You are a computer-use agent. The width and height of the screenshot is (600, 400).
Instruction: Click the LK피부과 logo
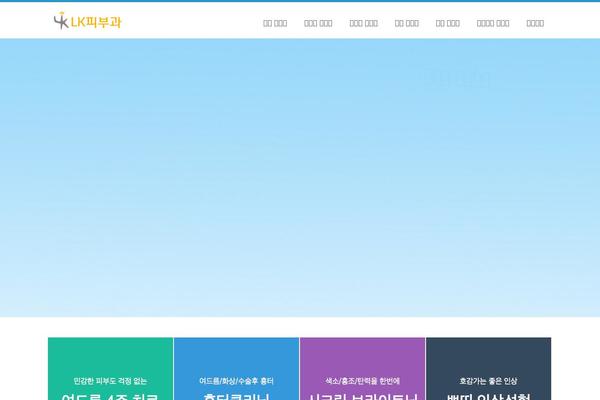(88, 21)
